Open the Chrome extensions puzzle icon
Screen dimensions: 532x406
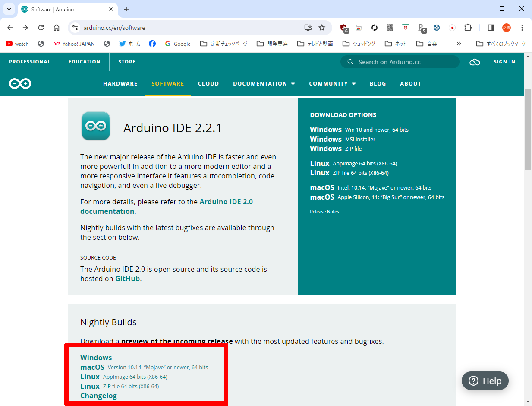tap(468, 28)
